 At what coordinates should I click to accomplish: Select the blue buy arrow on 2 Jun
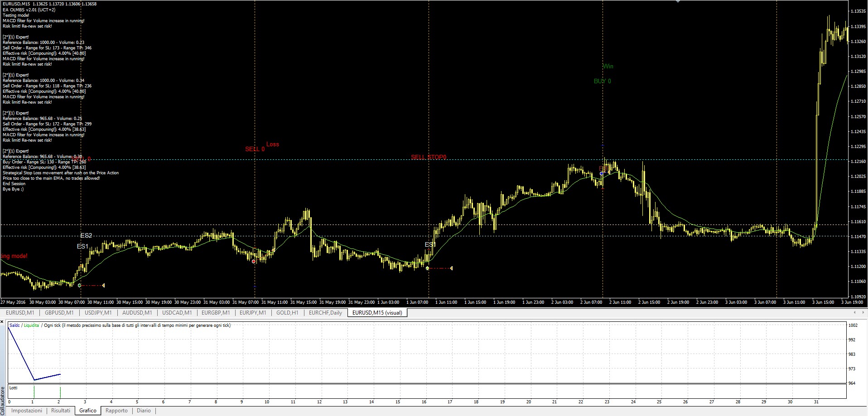pos(602,173)
